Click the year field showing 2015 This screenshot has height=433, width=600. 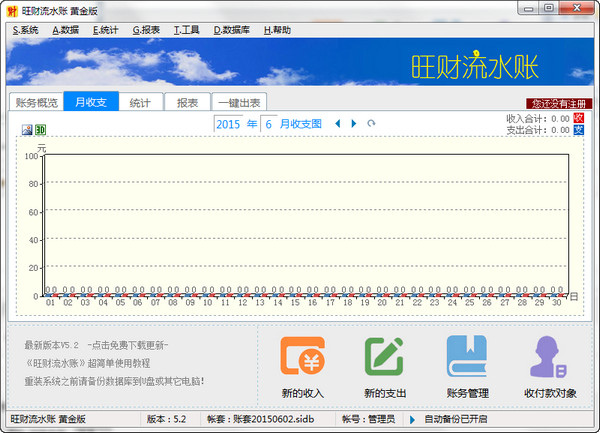[x=228, y=124]
